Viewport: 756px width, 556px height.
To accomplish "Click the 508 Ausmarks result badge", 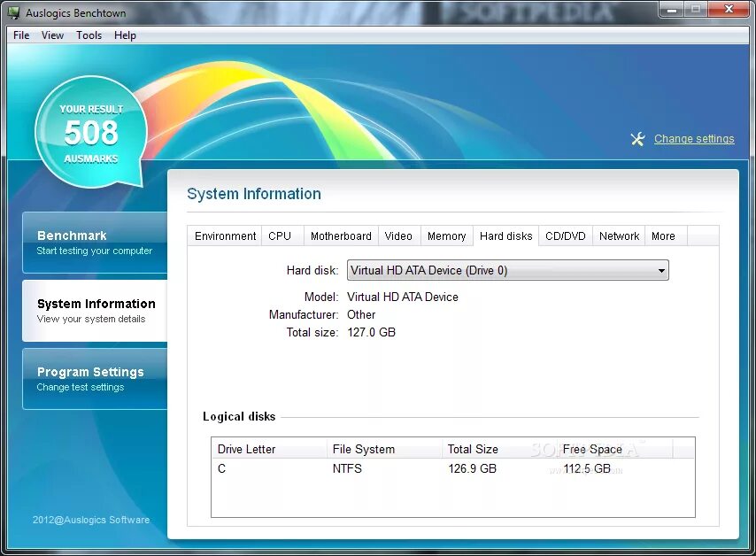I will point(91,132).
